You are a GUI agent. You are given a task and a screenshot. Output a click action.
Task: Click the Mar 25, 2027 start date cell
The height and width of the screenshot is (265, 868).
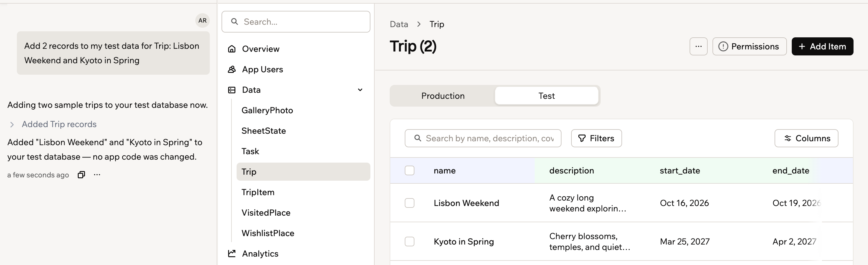685,242
